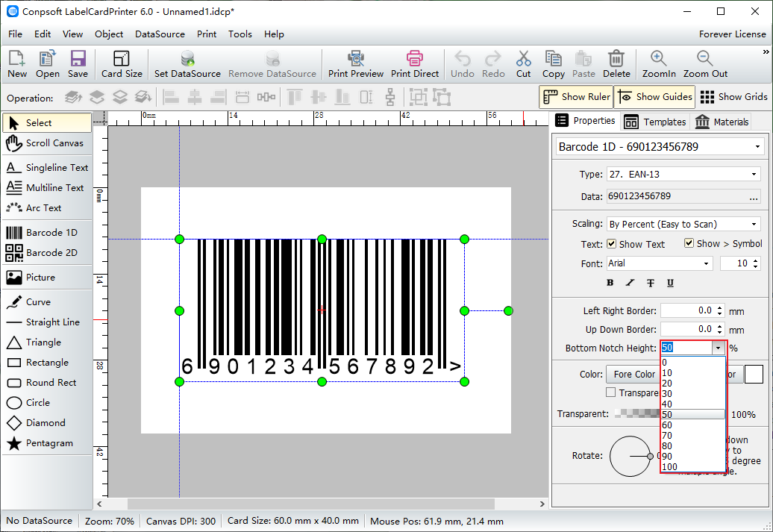Image resolution: width=773 pixels, height=532 pixels.
Task: Click the New document icon
Action: coord(16,64)
